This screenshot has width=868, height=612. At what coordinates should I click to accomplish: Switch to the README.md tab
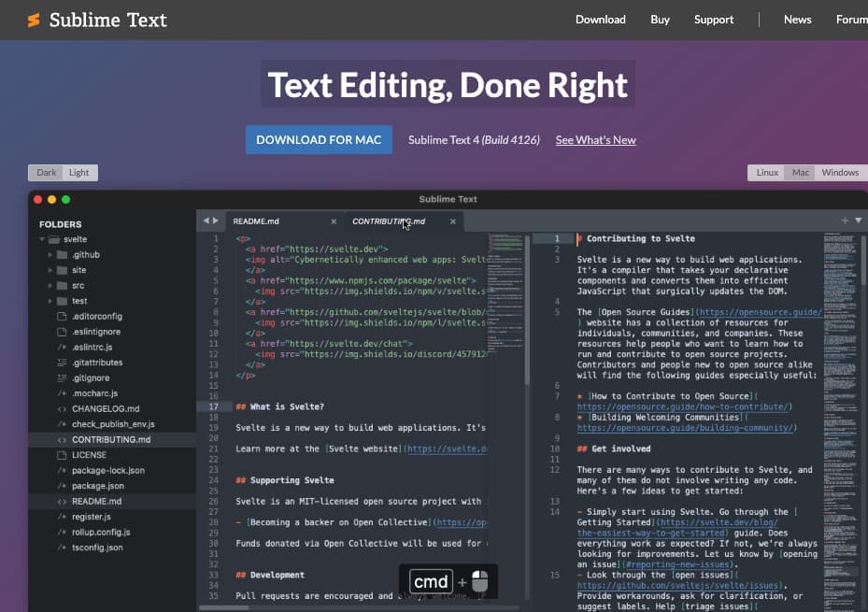257,221
